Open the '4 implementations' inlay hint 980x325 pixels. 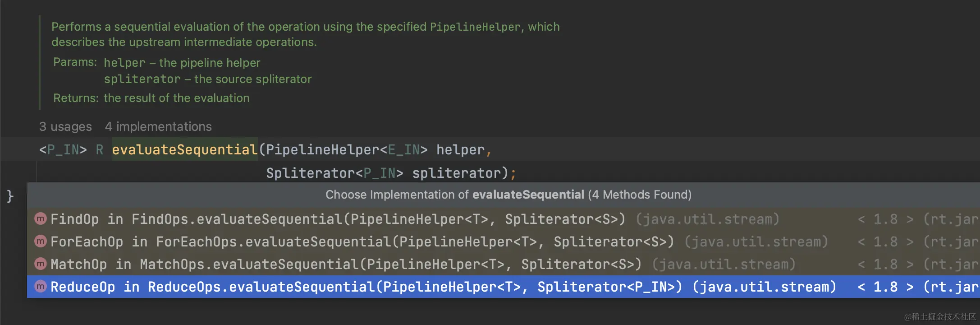pyautogui.click(x=158, y=127)
